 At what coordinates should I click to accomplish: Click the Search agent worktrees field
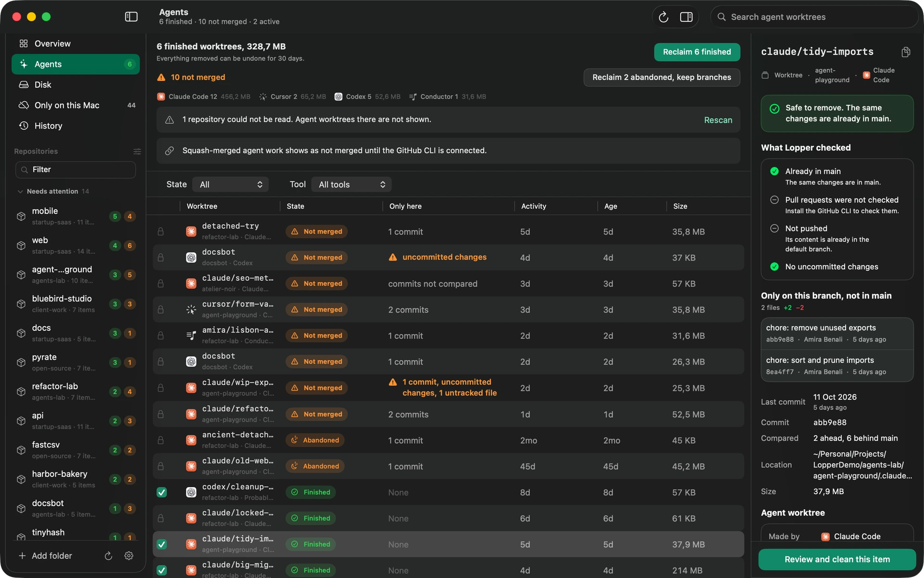click(814, 17)
